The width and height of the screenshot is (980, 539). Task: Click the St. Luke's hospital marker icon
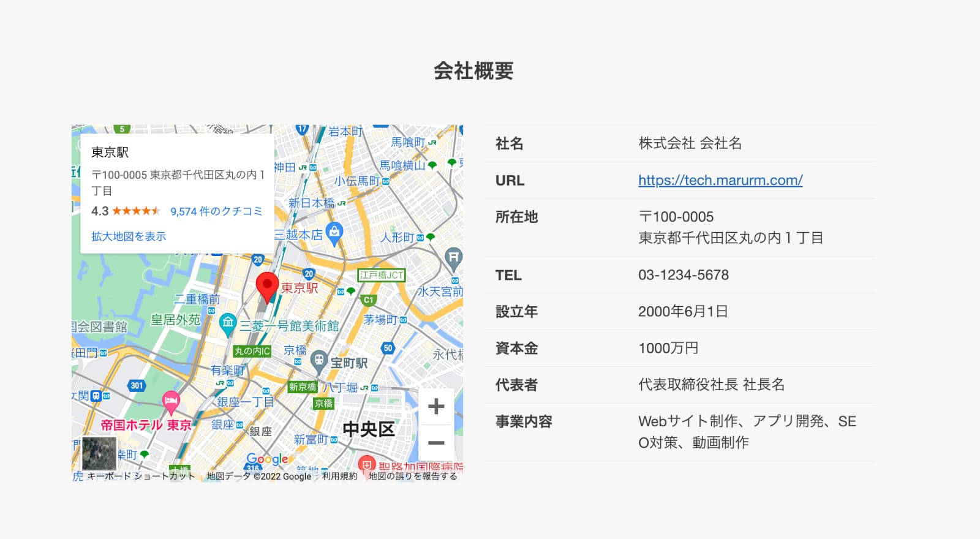pos(366,464)
